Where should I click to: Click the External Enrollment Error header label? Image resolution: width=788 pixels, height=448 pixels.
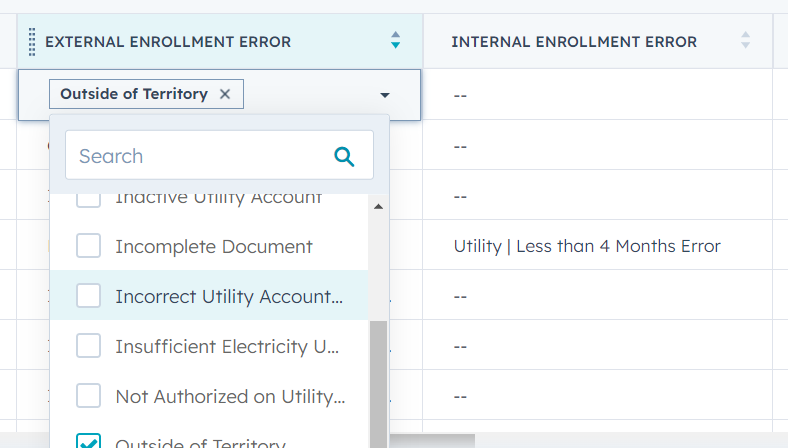click(x=168, y=42)
